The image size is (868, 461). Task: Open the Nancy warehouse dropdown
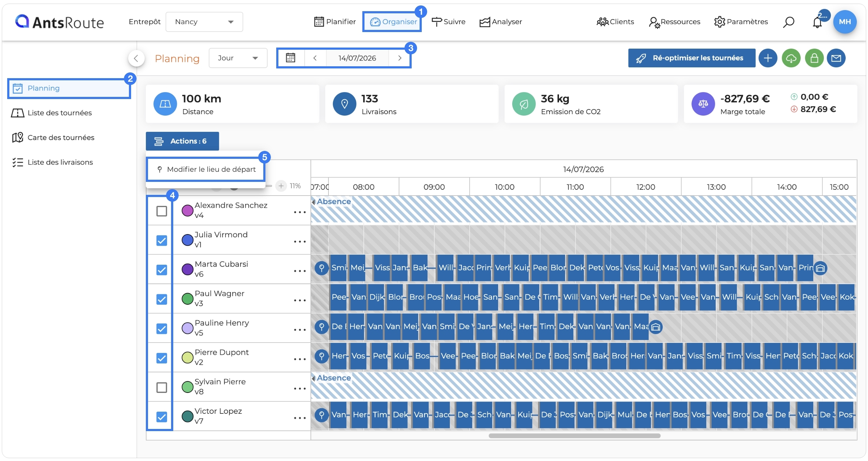pos(204,22)
